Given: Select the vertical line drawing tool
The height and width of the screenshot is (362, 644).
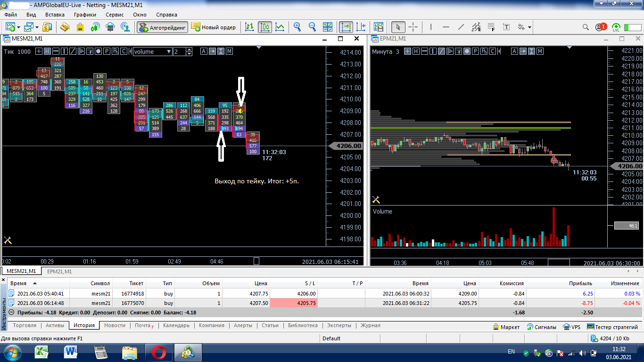Looking at the screenshot, I should [x=431, y=27].
